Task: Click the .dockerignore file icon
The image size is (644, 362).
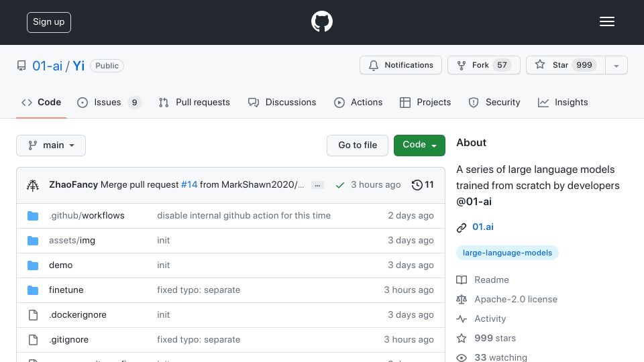Action: coord(33,315)
